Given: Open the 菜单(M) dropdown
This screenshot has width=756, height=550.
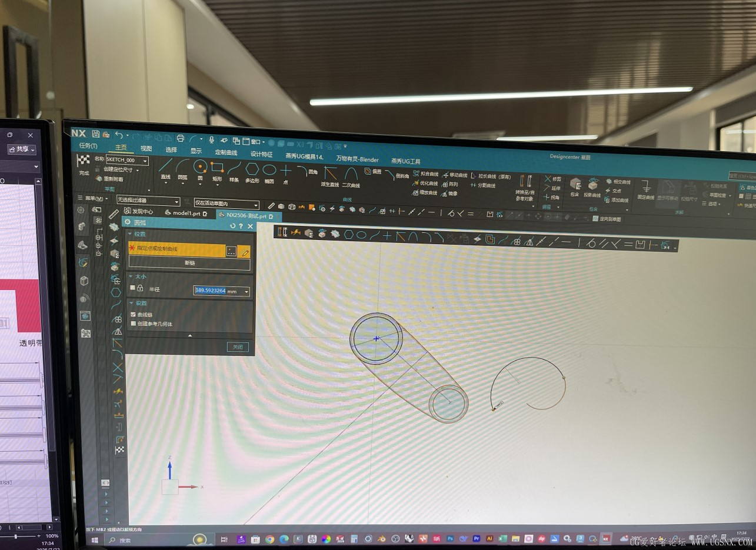Looking at the screenshot, I should (x=93, y=199).
